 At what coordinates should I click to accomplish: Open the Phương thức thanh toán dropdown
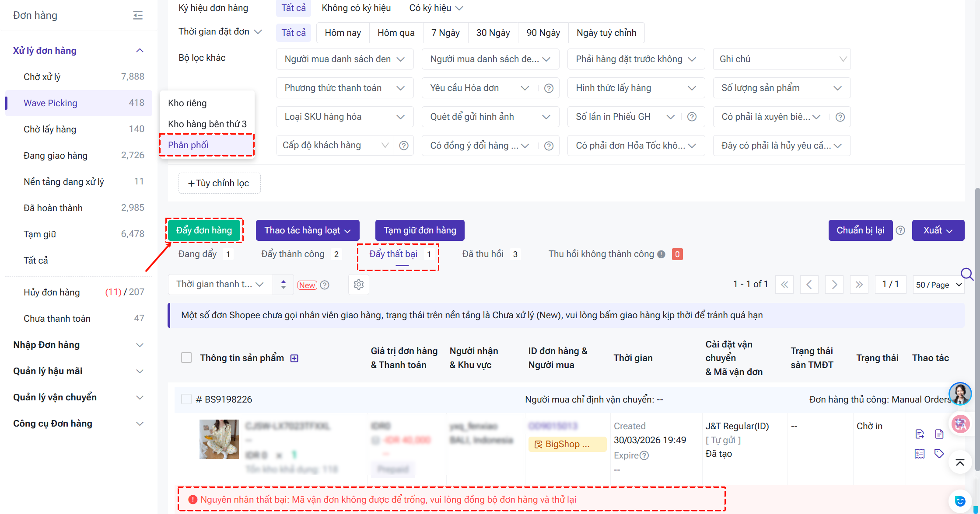tap(344, 88)
